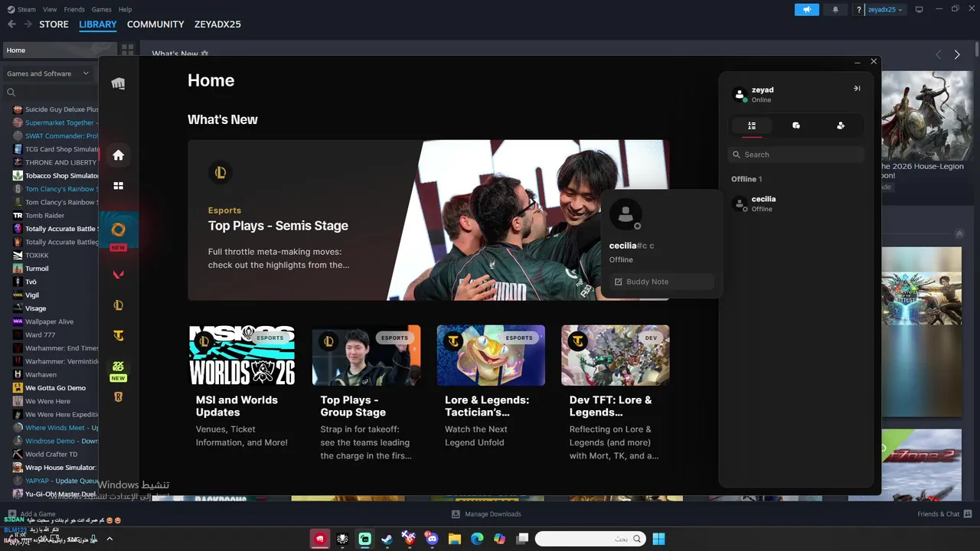Open the Help menu in Steam
Screen dimensions: 980x551
click(x=126, y=9)
